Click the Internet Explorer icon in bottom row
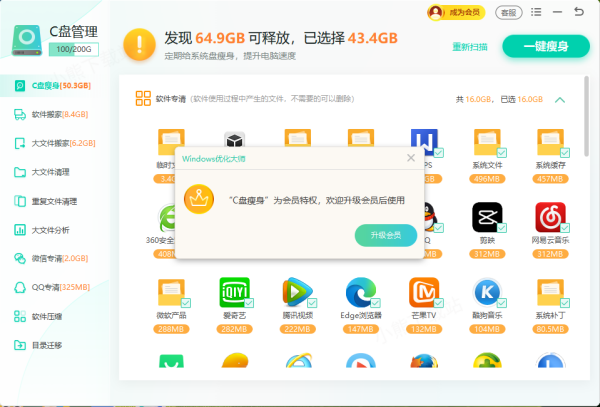Screen dimensions: 600x407 pyautogui.click(x=298, y=360)
